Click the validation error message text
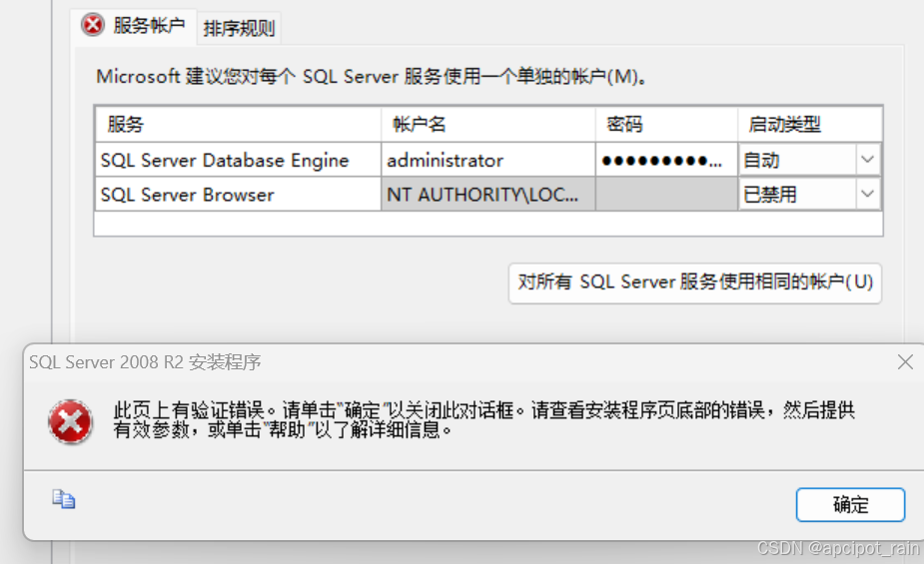924x564 pixels. click(x=483, y=420)
